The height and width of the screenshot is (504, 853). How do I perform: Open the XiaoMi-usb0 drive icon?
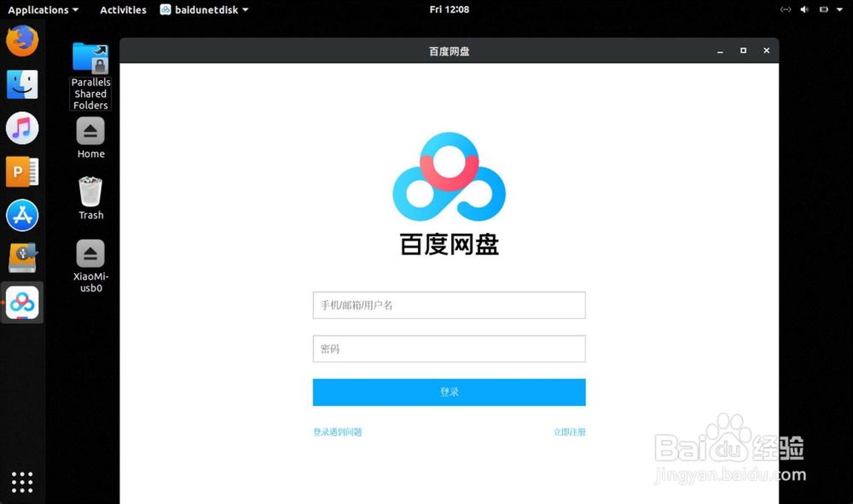tap(91, 266)
